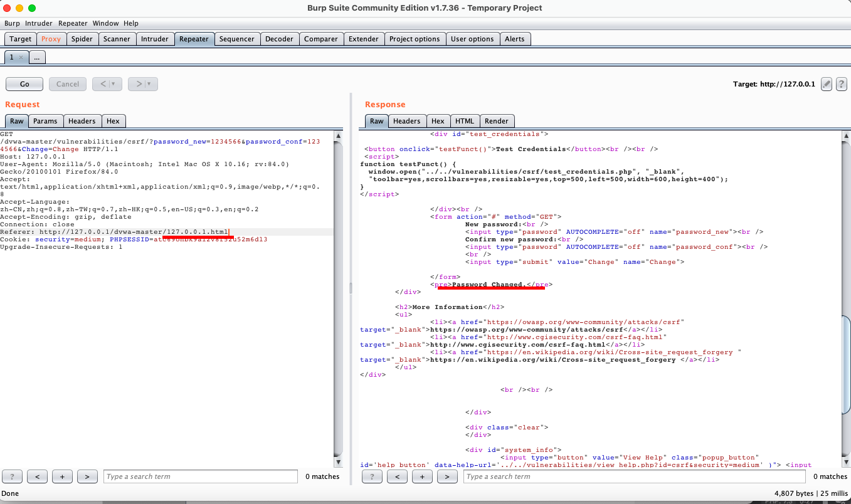Open the User options tab

pyautogui.click(x=472, y=39)
